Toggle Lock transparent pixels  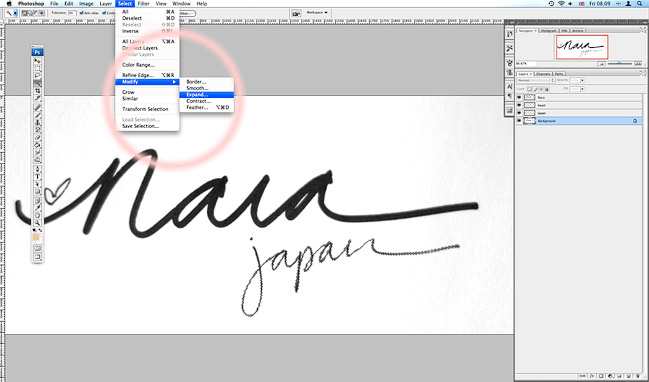[529, 89]
